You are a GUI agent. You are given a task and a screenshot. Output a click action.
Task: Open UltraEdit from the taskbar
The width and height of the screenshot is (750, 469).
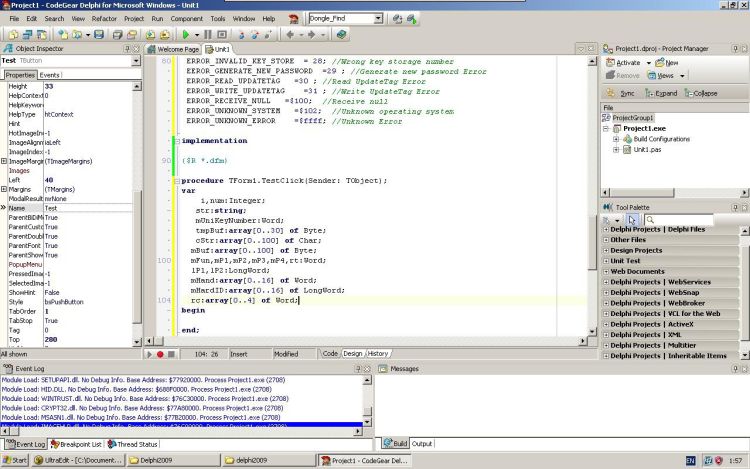tap(78, 460)
